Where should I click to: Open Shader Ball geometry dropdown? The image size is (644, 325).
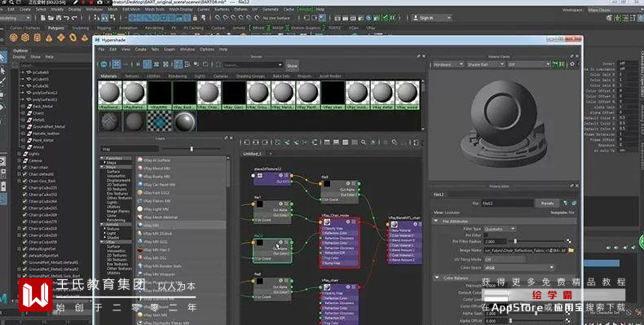tap(486, 64)
